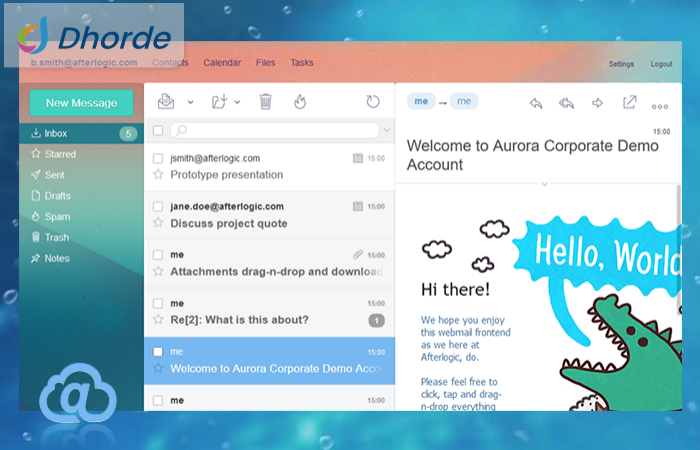Switch to the Calendar tab
The image size is (700, 450).
222,62
